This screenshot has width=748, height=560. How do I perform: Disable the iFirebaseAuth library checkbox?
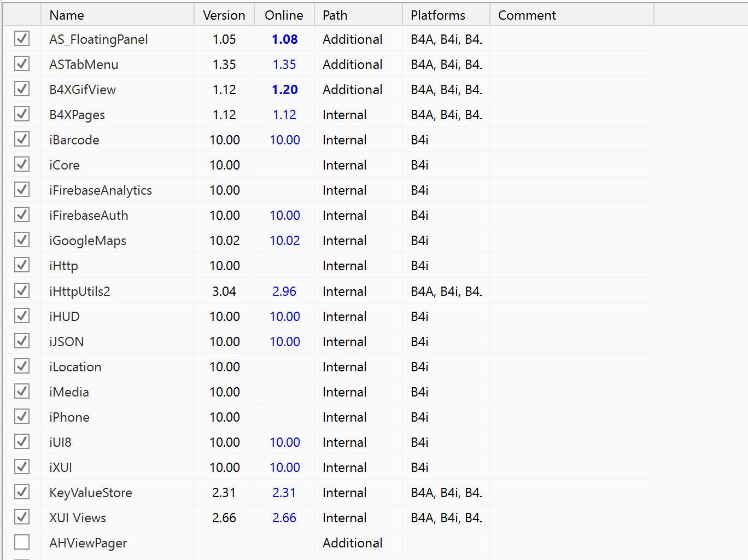22,215
